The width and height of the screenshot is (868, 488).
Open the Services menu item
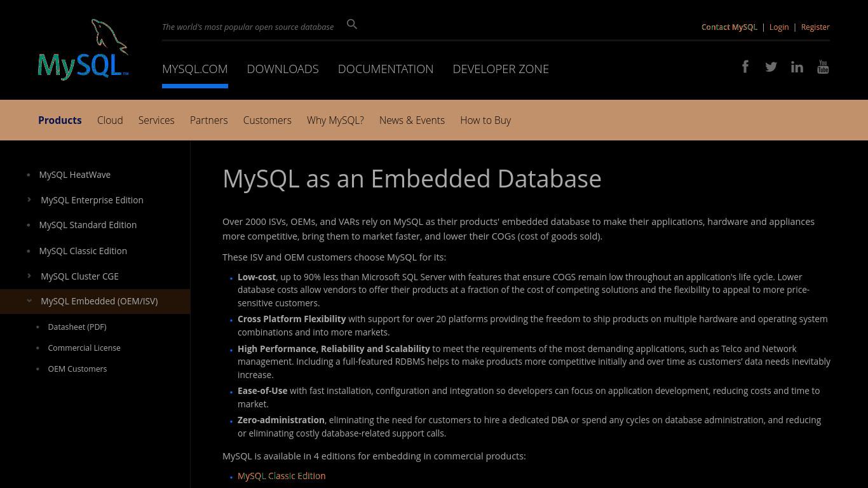(156, 120)
